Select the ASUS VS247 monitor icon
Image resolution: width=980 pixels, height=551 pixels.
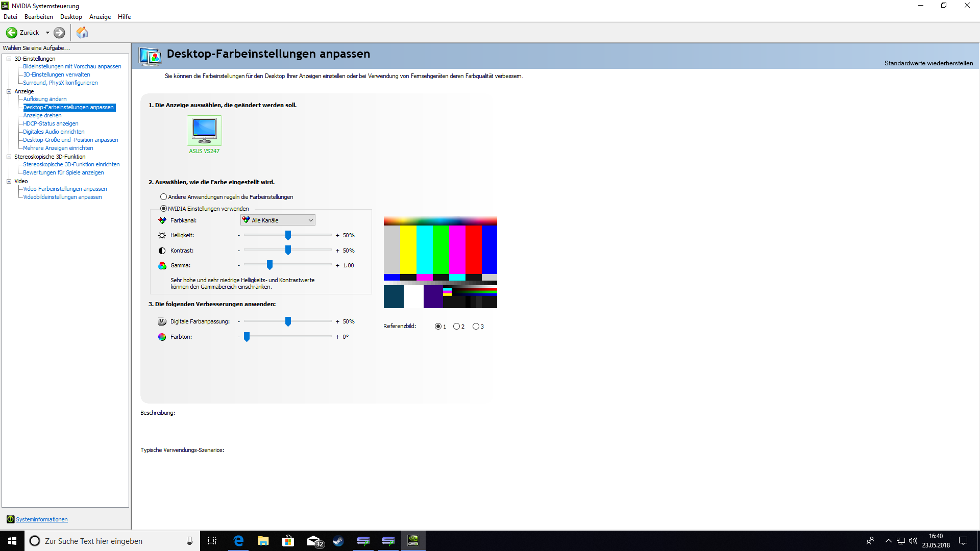tap(204, 131)
